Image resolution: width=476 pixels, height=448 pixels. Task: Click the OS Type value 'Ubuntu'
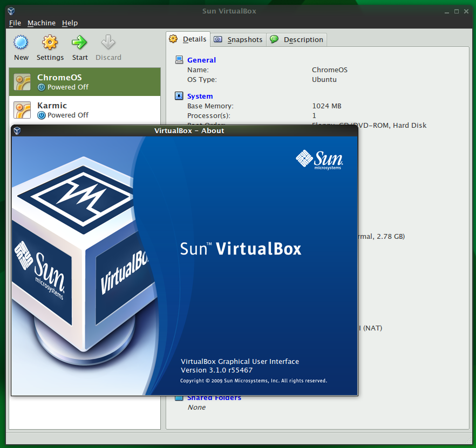(x=324, y=79)
